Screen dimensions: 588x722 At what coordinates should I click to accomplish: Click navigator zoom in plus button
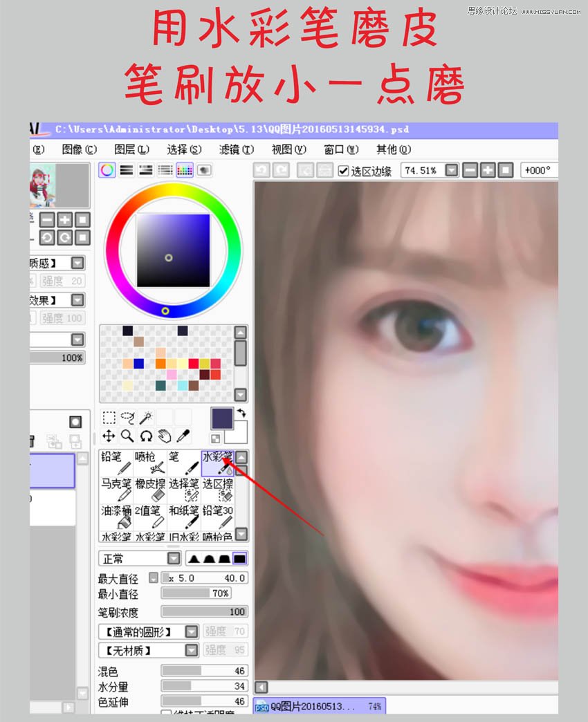point(65,220)
